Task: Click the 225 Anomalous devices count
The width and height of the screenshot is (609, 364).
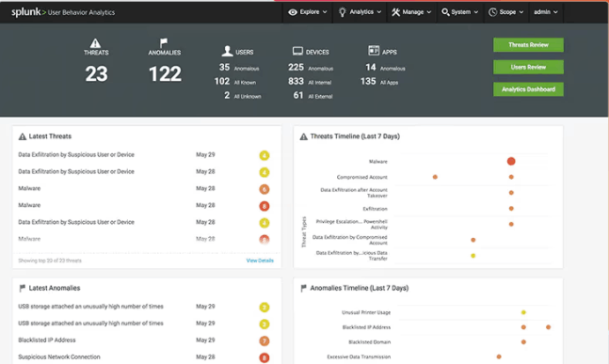Action: [296, 67]
